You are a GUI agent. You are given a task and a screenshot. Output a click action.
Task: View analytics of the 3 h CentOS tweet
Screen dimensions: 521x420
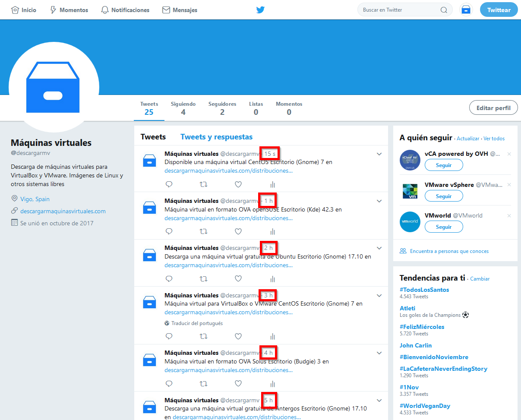click(272, 336)
